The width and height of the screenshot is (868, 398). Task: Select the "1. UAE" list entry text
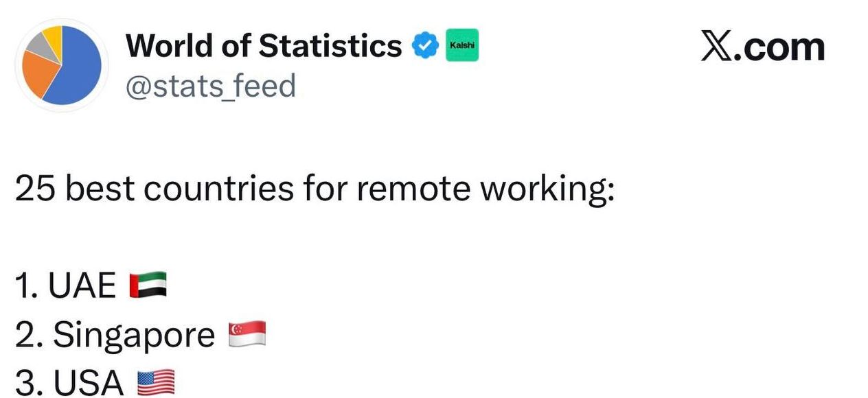(66, 285)
